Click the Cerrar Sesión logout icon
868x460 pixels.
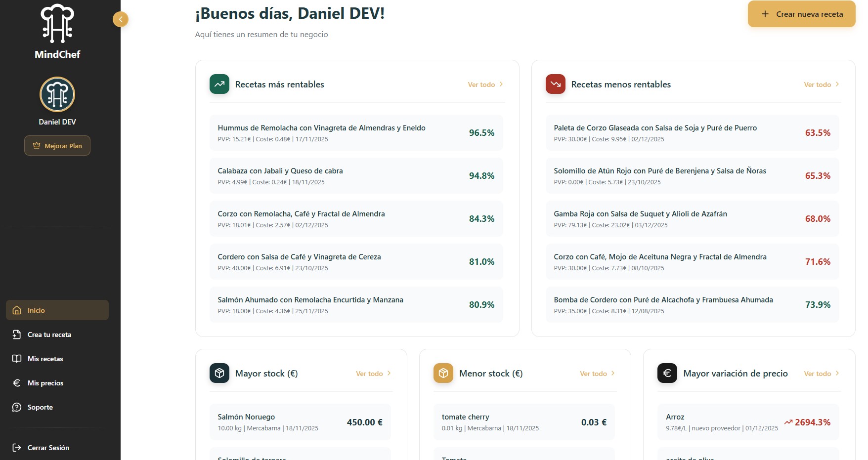(x=16, y=448)
